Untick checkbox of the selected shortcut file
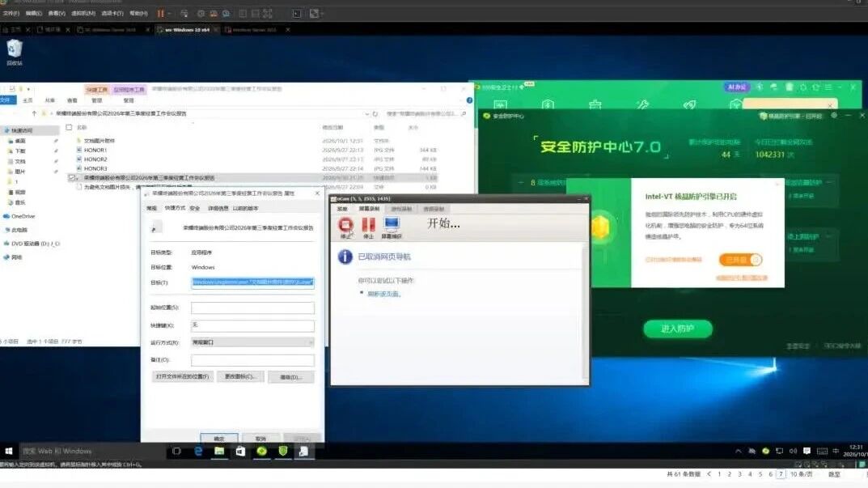This screenshot has height=488, width=868. pos(71,178)
